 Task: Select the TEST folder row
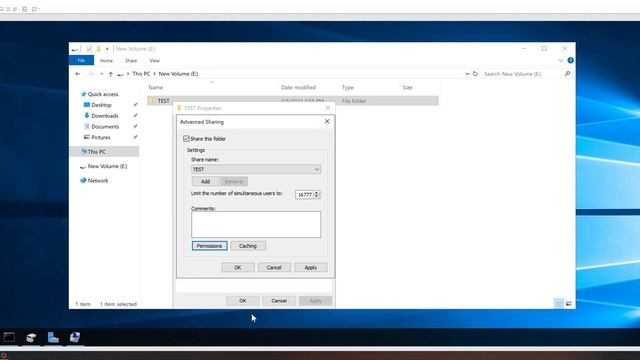(x=293, y=101)
